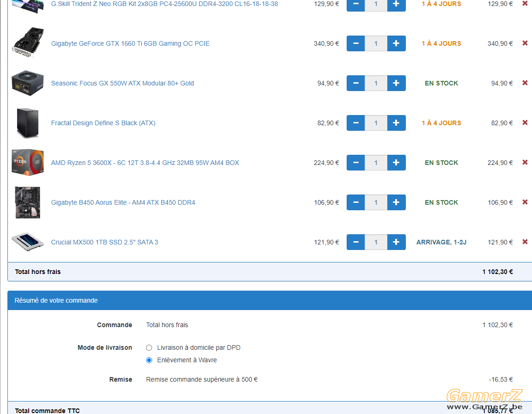Image resolution: width=532 pixels, height=414 pixels.
Task: Increase quantity of Seasonic Focus GX 550W
Action: coord(396,83)
